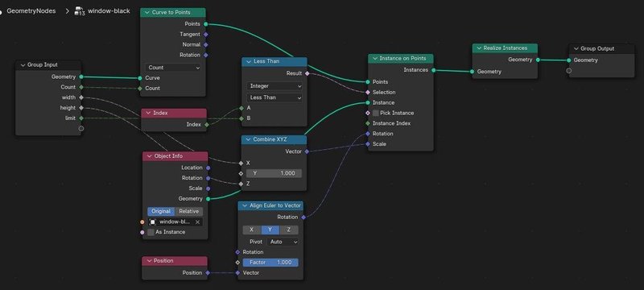Click the Instances output socket on Instance on Points
Viewport: 644px width, 290px height.
pos(433,70)
